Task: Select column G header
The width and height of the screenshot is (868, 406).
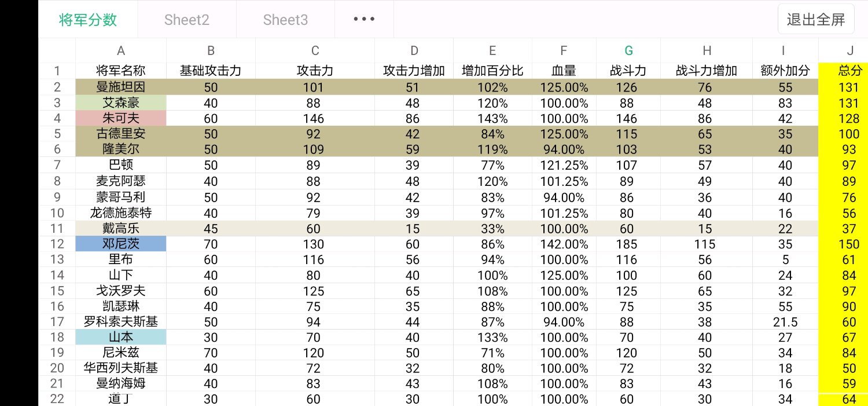Action: (628, 50)
